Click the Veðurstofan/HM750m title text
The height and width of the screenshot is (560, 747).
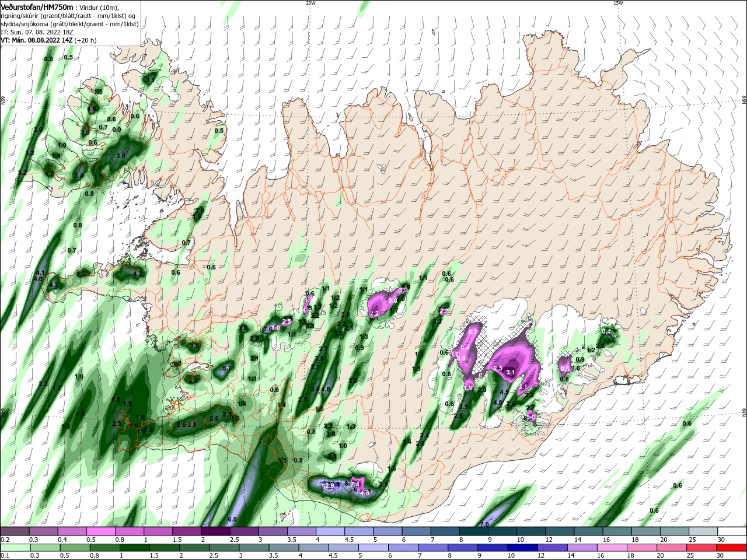[x=36, y=7]
